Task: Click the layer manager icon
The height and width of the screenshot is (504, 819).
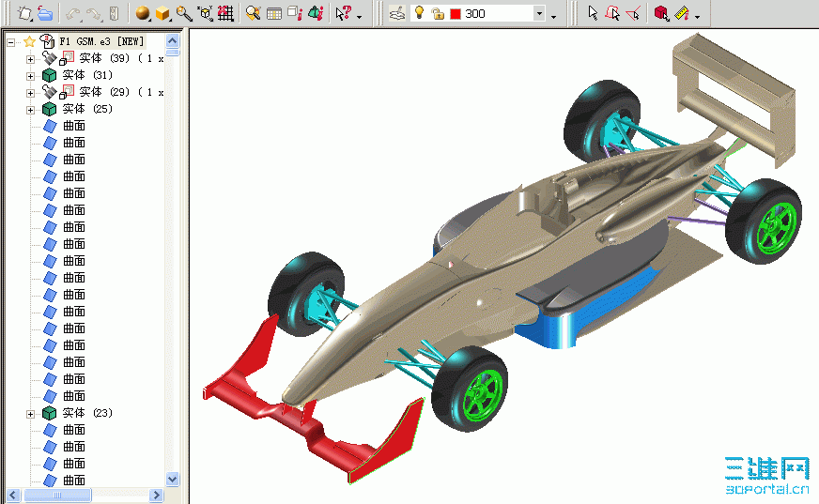Action: point(397,13)
